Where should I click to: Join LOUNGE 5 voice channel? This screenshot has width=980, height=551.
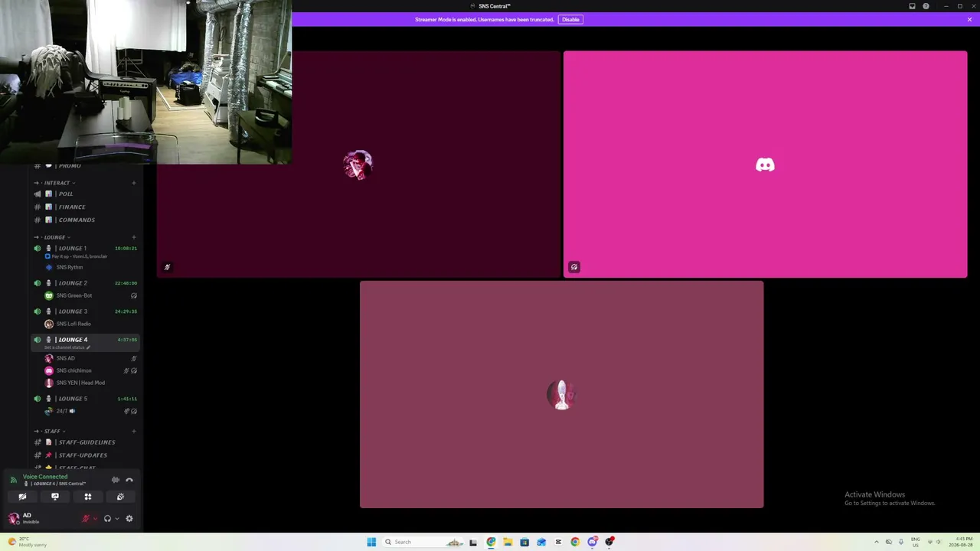(86, 399)
